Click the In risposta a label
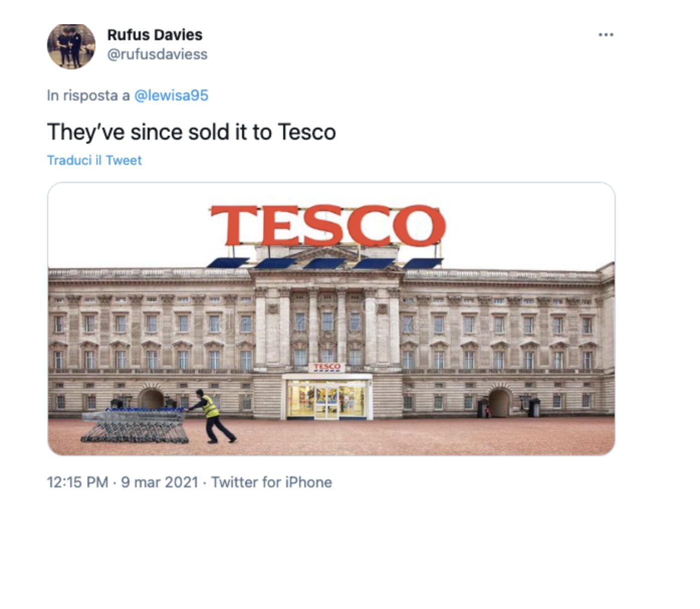The width and height of the screenshot is (700, 609). (88, 95)
